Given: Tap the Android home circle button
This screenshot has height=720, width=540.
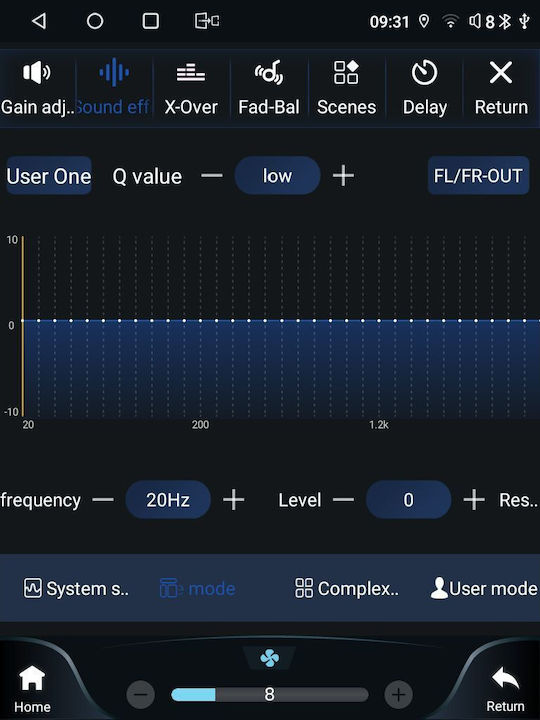Looking at the screenshot, I should (95, 21).
